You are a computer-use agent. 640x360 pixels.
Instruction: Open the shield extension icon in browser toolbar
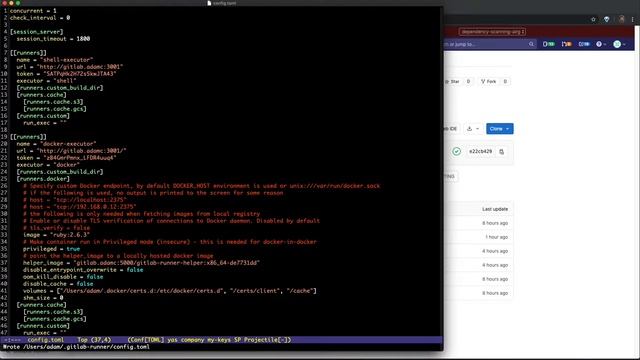[607, 19]
